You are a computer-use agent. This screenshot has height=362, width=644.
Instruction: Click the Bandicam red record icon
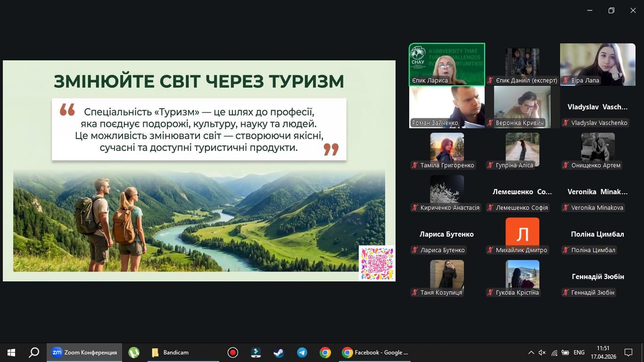pyautogui.click(x=232, y=353)
